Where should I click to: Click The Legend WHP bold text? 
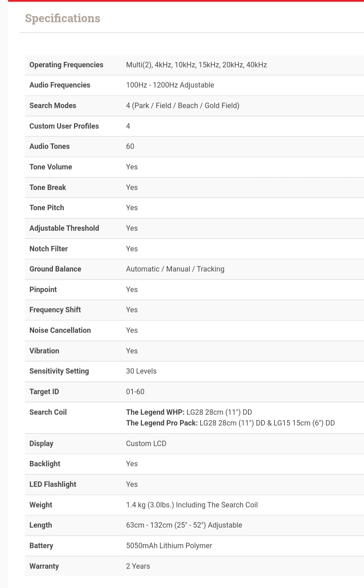pos(155,412)
